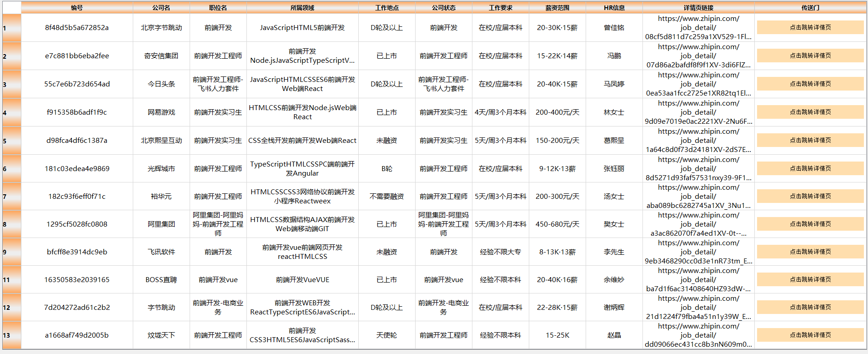Select company cell 光辉城市
This screenshot has width=868, height=354.
click(x=161, y=168)
